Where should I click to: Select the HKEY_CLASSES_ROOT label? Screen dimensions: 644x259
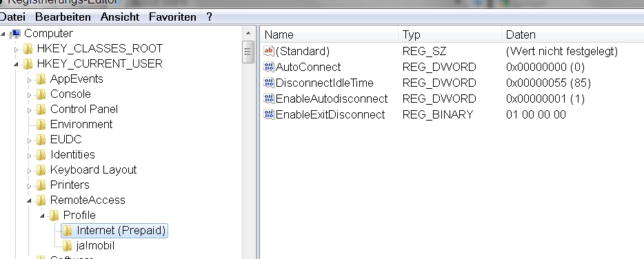pyautogui.click(x=100, y=49)
